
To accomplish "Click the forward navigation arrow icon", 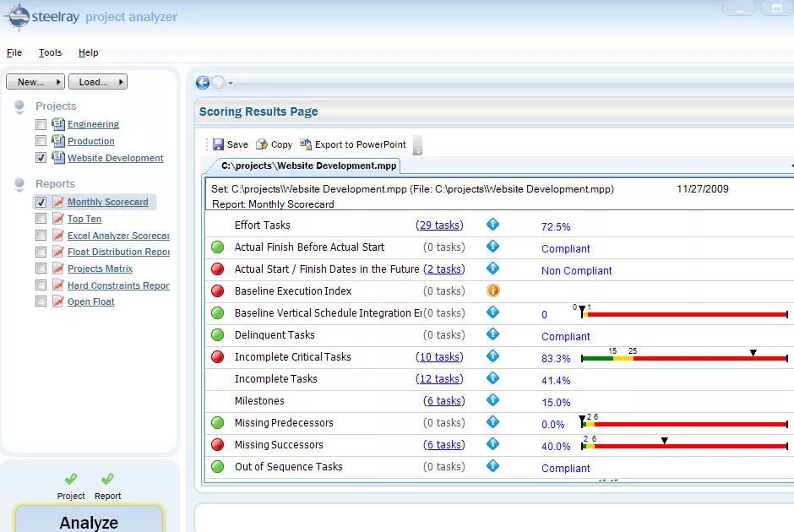I will point(218,83).
